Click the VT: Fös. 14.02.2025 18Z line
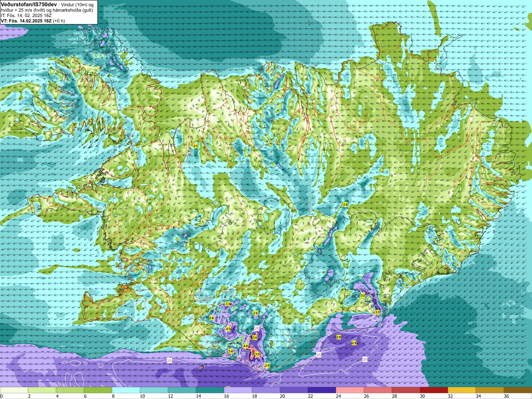Screen dimensions: 532x399 coord(26,21)
